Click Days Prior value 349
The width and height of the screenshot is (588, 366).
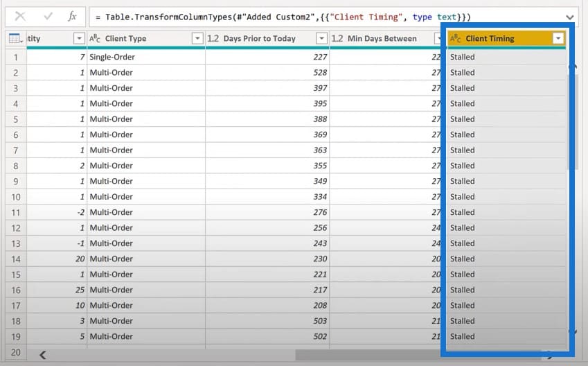tap(320, 182)
